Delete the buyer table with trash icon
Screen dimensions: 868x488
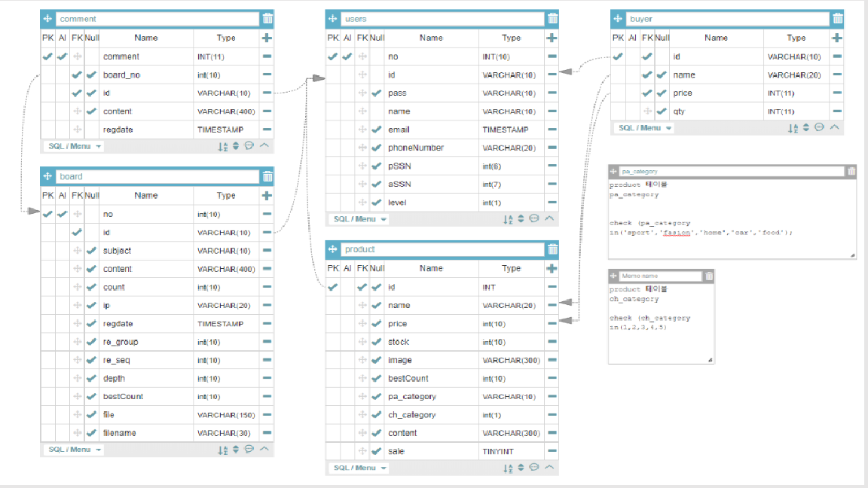click(x=838, y=19)
